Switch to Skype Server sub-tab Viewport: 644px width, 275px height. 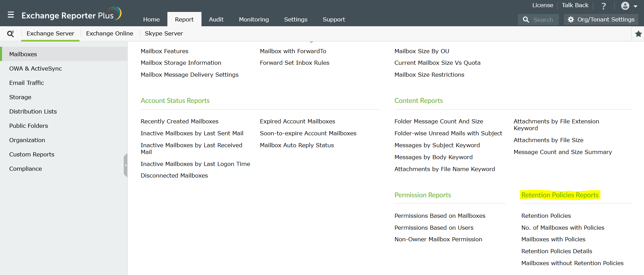(164, 33)
